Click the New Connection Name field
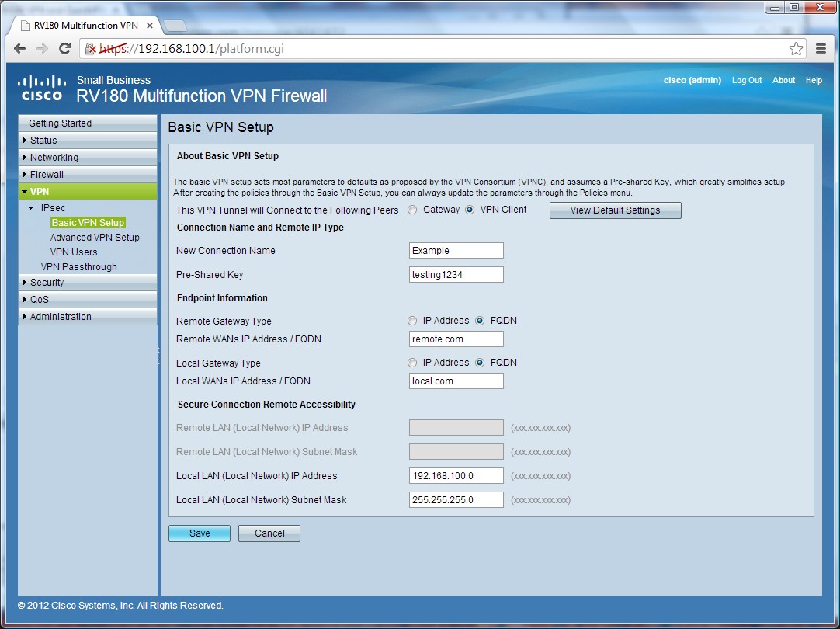The width and height of the screenshot is (840, 629). point(456,251)
